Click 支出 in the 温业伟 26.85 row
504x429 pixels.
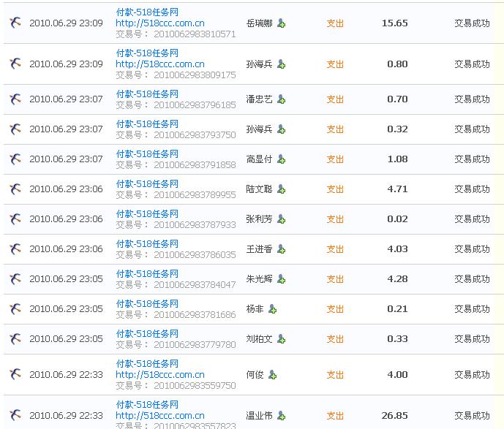[335, 416]
